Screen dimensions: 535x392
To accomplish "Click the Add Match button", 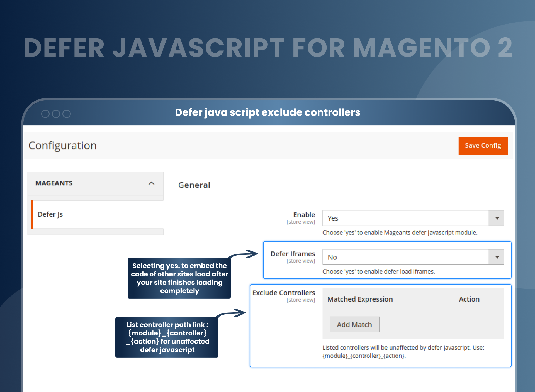I will [x=354, y=324].
